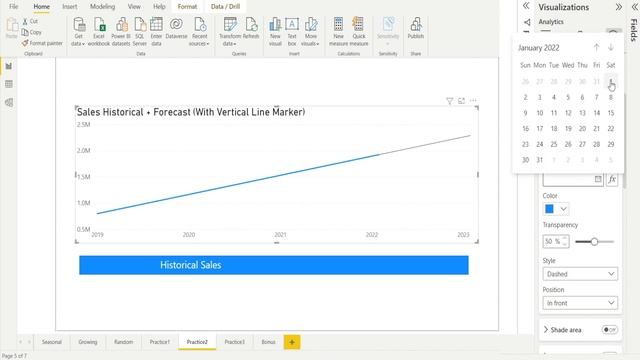640x360 pixels.
Task: Select the Bonus page tab
Action: (x=268, y=342)
